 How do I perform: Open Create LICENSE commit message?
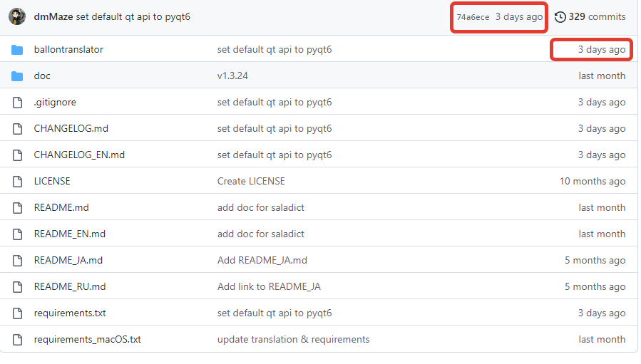[251, 181]
